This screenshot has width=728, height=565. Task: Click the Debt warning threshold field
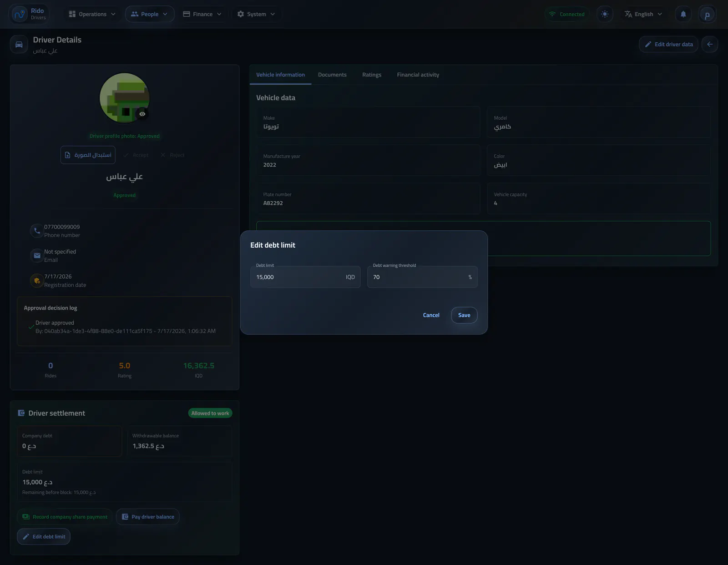(422, 277)
